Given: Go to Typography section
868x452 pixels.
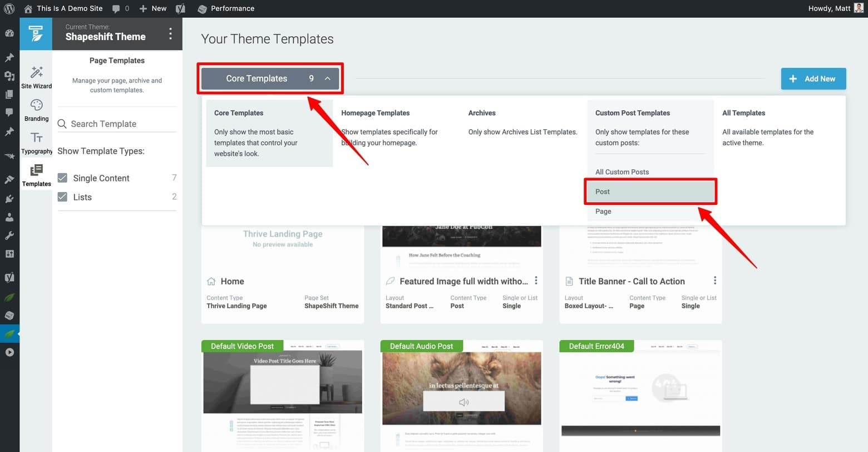Looking at the screenshot, I should [37, 143].
